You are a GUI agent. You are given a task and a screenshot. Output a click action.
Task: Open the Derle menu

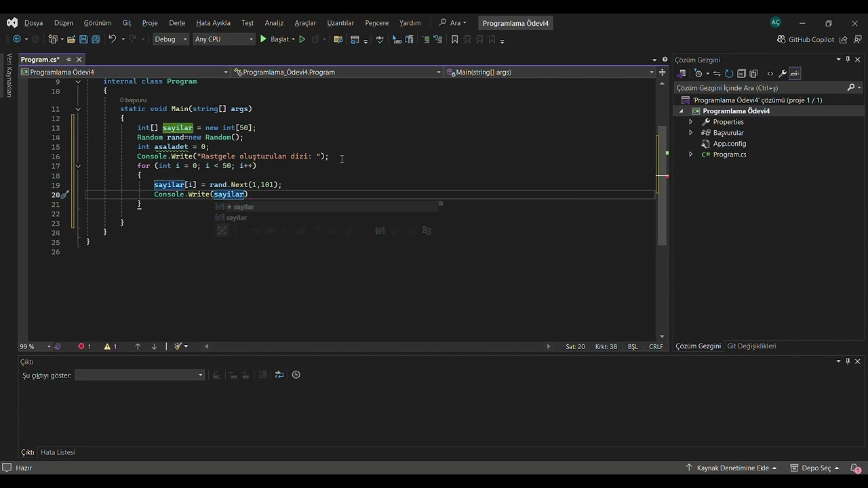coord(177,23)
